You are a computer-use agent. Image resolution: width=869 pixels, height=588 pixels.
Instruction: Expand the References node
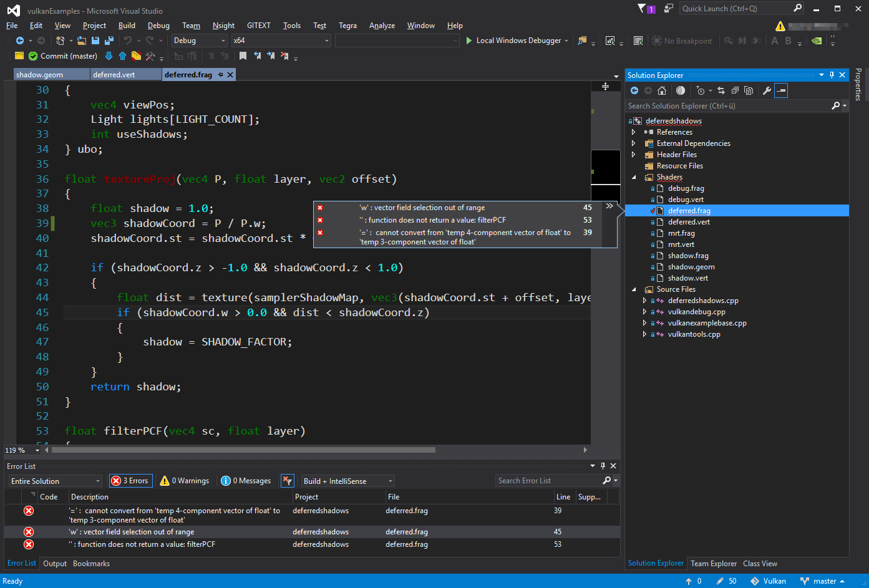633,132
